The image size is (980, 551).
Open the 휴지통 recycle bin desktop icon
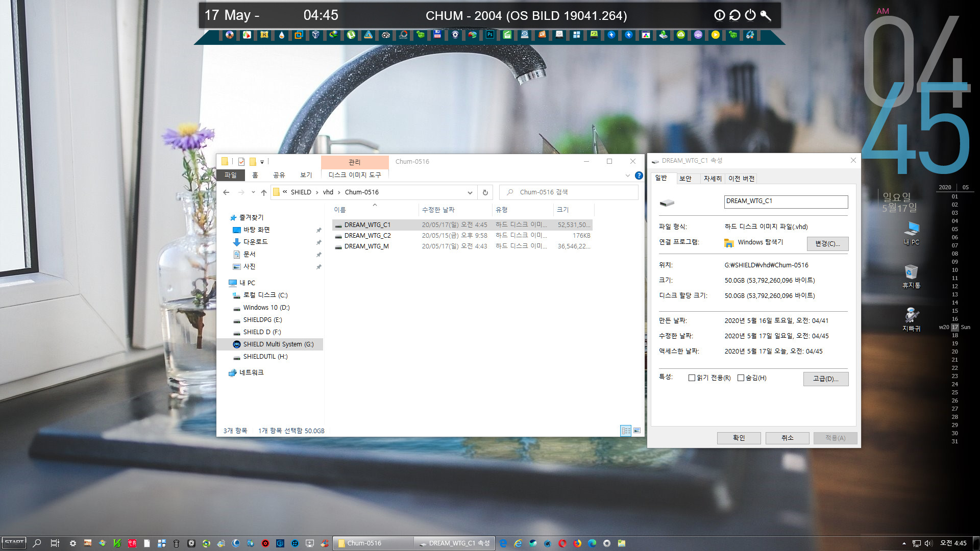coord(911,277)
